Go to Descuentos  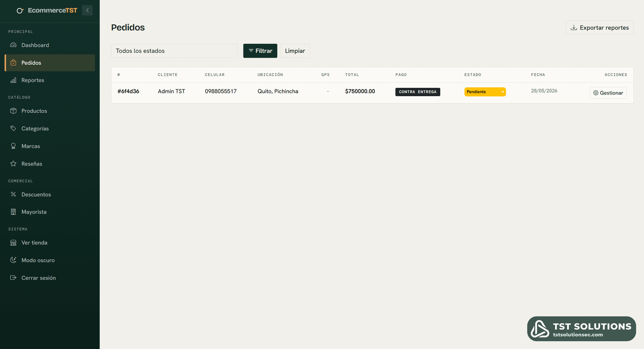point(50,194)
